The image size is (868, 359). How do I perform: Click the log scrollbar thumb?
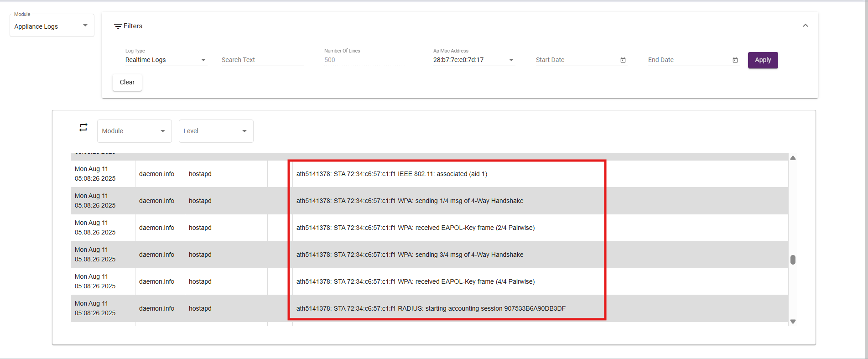793,260
